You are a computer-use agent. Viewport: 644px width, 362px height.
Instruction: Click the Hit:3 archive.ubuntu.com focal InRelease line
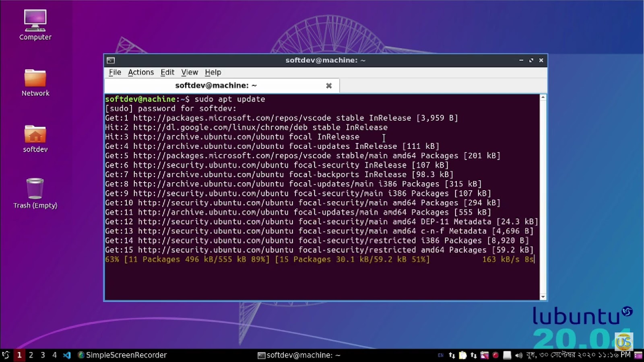[232, 137]
